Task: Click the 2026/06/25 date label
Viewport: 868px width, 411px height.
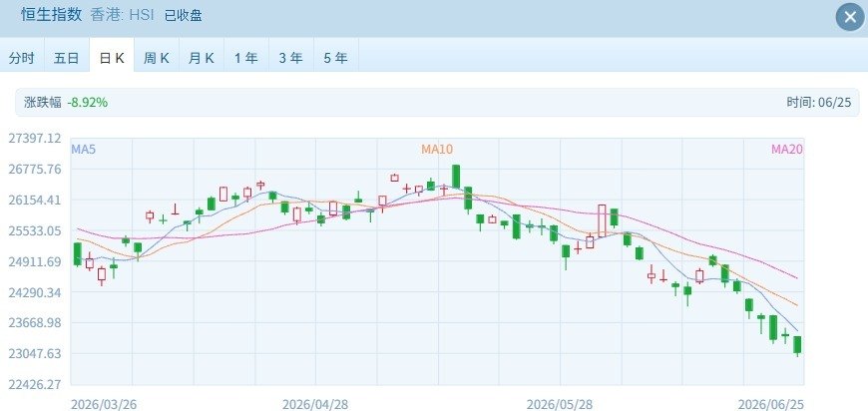Action: point(770,404)
